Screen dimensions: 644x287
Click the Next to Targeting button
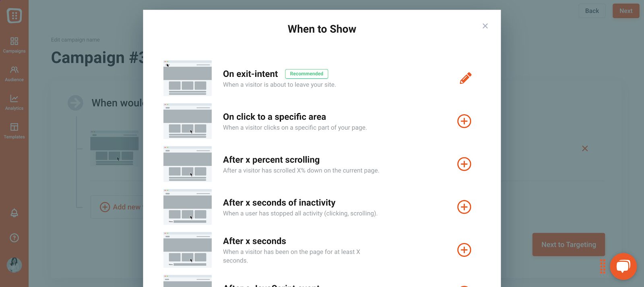[x=568, y=244]
